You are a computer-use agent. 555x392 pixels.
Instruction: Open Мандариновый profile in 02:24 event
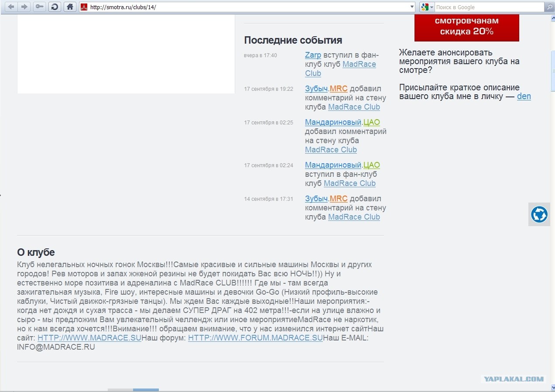click(x=333, y=165)
